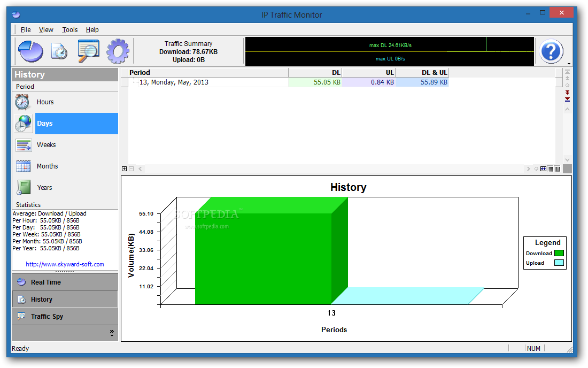This screenshot has width=588, height=368.
Task: Click the 55.89 KB total cell
Action: click(x=422, y=82)
